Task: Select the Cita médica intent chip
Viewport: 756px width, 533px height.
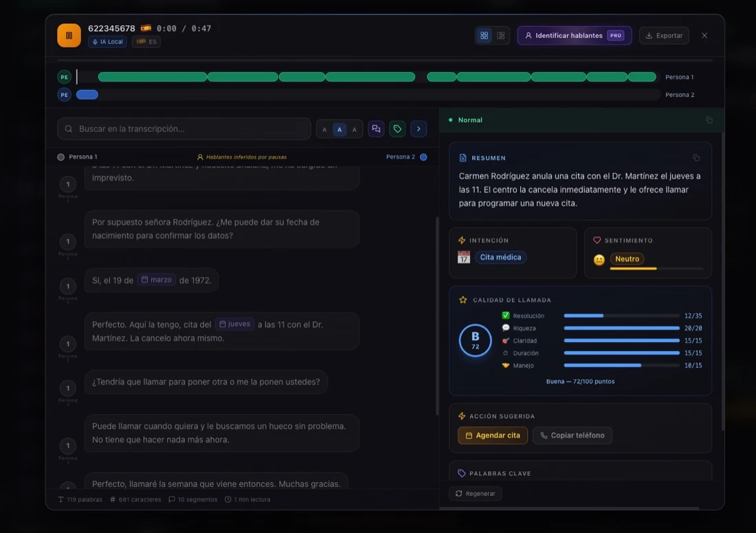Action: (500, 258)
